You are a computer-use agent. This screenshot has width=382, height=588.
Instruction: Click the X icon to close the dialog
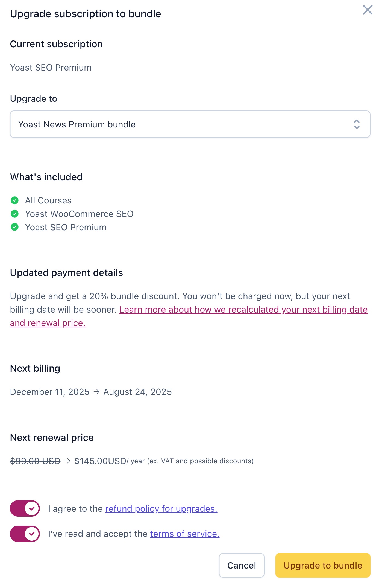[368, 10]
